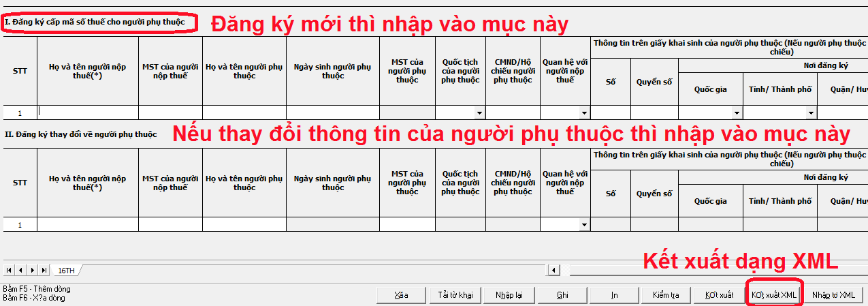Screen dimensions: 868x306
Task: Print the form using In button
Action: (614, 295)
